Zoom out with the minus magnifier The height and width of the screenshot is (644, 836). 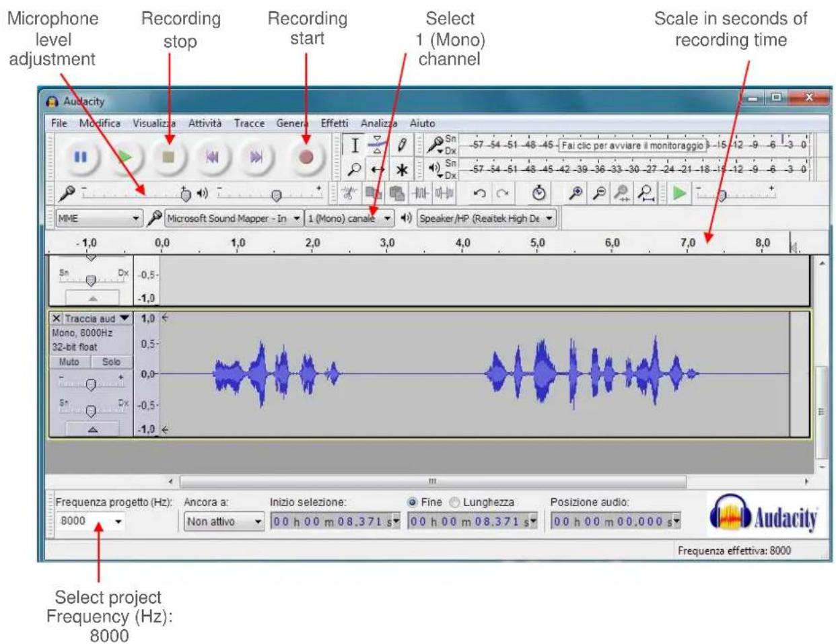[599, 194]
